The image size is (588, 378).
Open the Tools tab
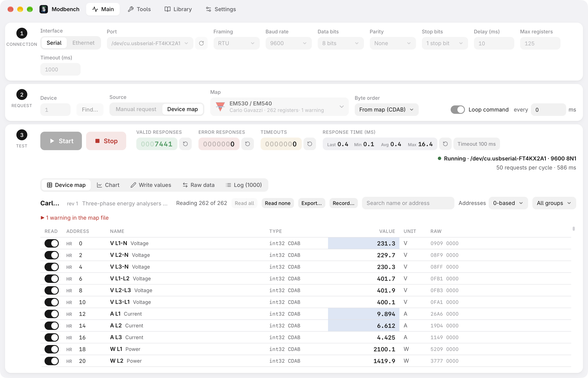tap(139, 9)
